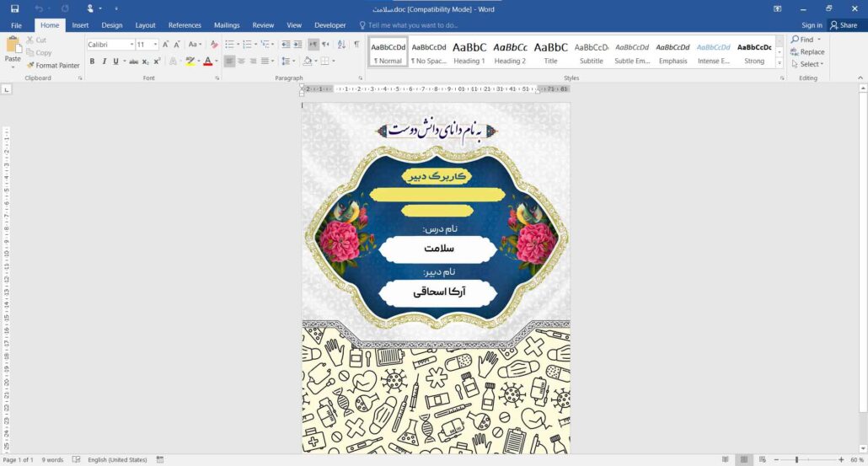Increase the paragraph indent

click(298, 45)
